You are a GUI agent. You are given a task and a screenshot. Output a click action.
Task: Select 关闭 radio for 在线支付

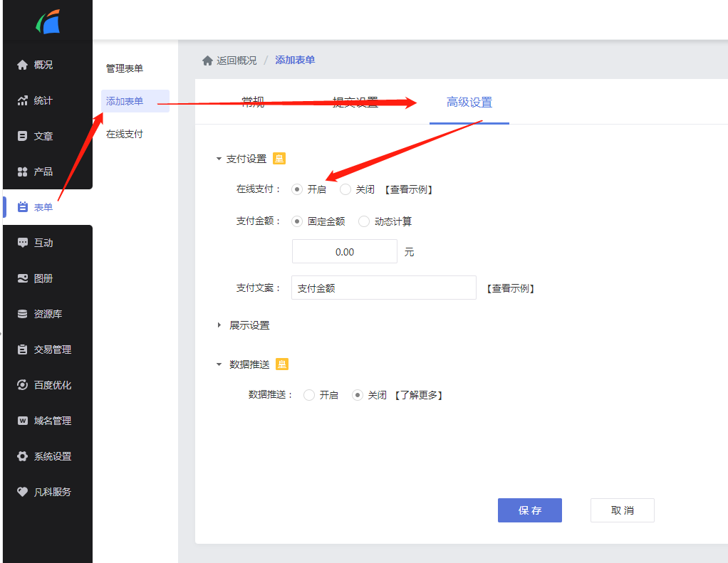coord(345,189)
